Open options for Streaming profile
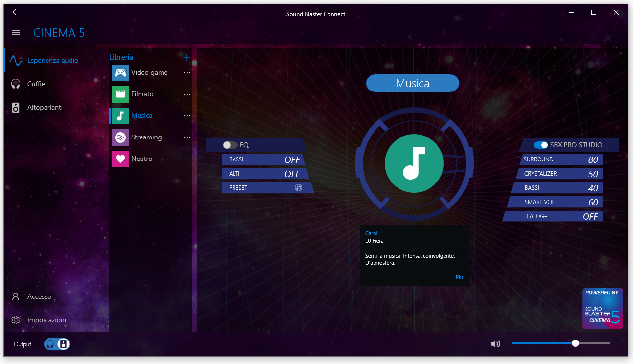This screenshot has width=633, height=364. [x=187, y=137]
